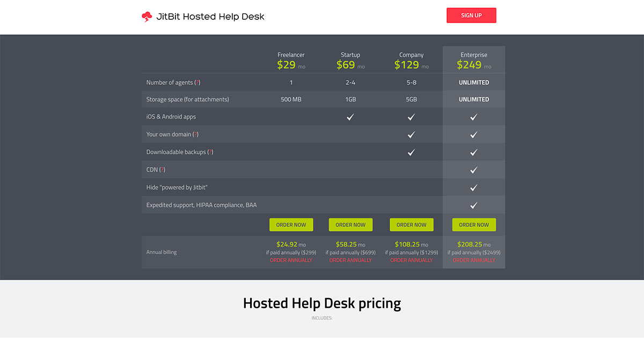
Task: Select the Startup plan header
Action: (350, 55)
